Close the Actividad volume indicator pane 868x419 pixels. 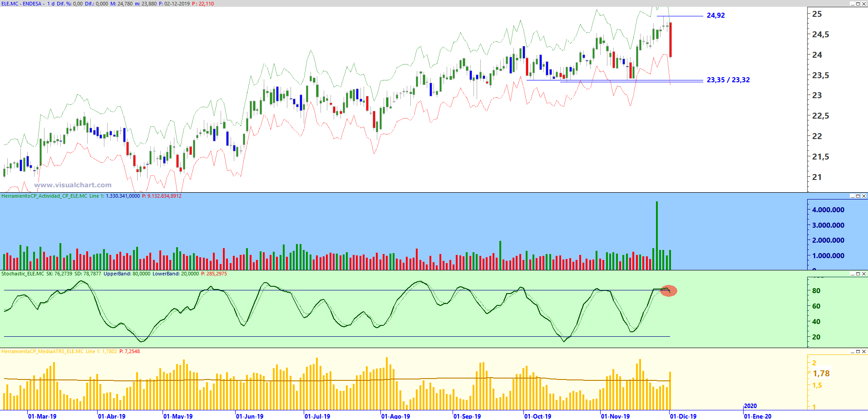864,196
